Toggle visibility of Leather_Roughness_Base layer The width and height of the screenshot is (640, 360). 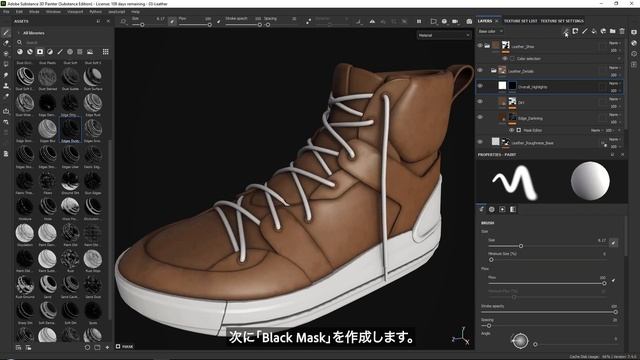tap(480, 142)
